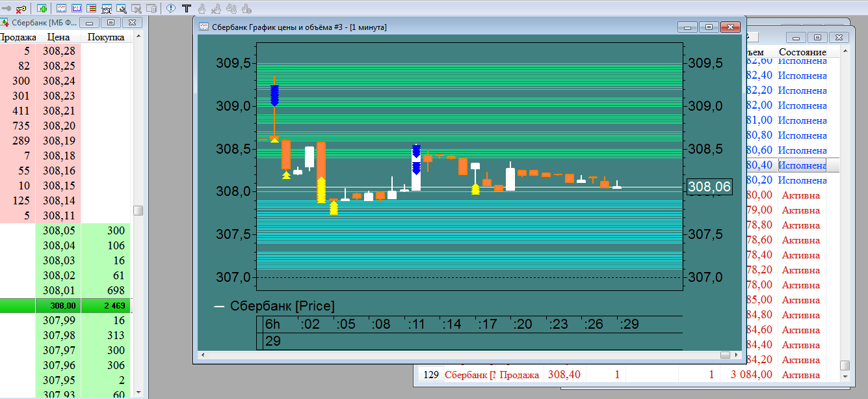Viewport: 868px width, 399px height.
Task: Minimize the price chart window
Action: point(688,27)
